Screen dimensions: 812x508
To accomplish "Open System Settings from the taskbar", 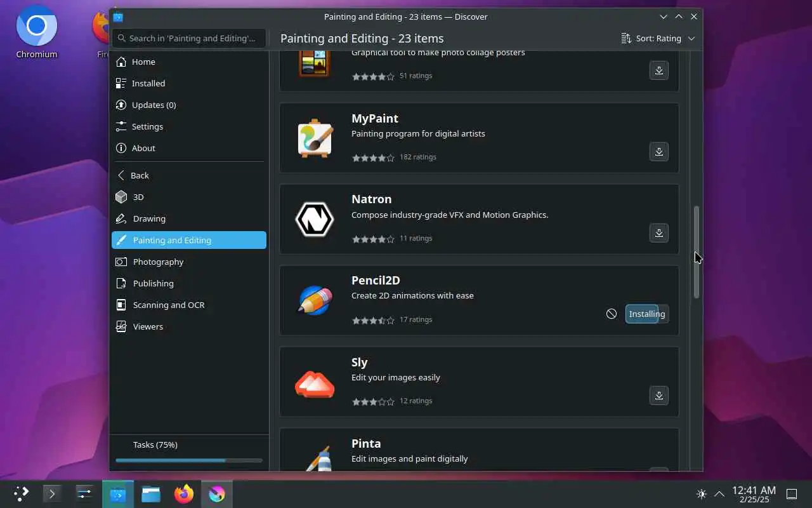I will point(84,493).
